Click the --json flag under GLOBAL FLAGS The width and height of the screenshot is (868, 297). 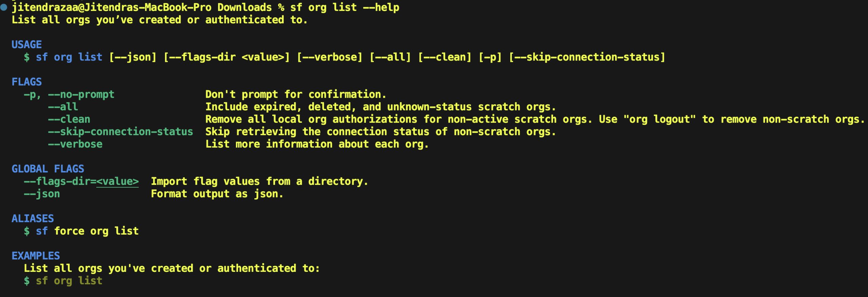tap(42, 194)
